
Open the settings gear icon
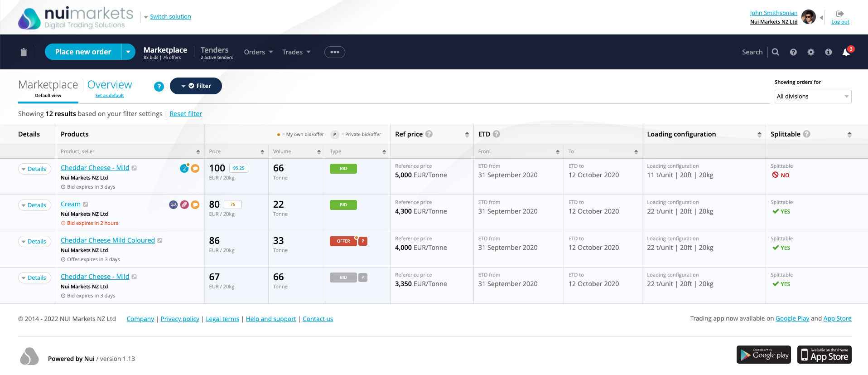(x=811, y=52)
